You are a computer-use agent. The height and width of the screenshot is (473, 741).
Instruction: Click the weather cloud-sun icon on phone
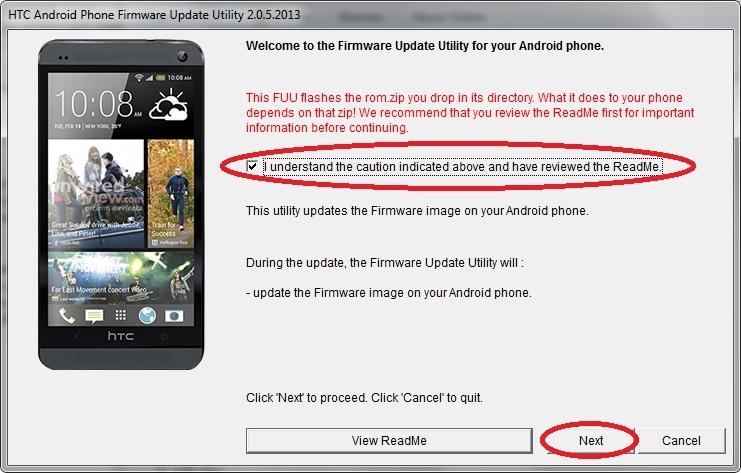click(169, 105)
